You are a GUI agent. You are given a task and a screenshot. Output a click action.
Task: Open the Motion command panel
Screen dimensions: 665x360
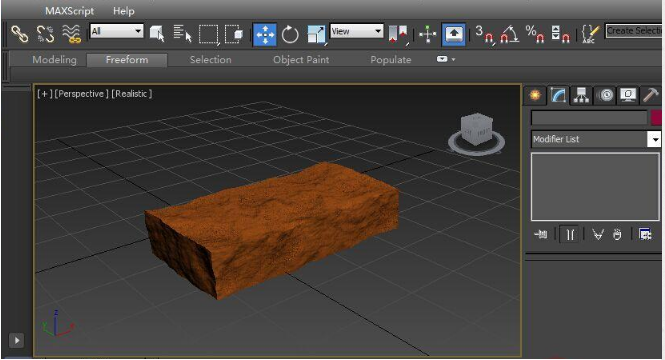(x=605, y=95)
